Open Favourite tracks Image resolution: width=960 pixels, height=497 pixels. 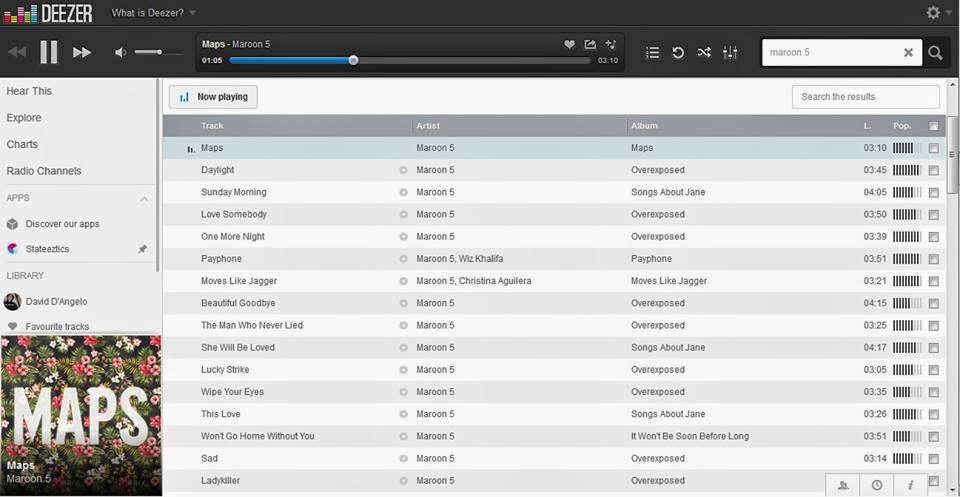click(57, 326)
